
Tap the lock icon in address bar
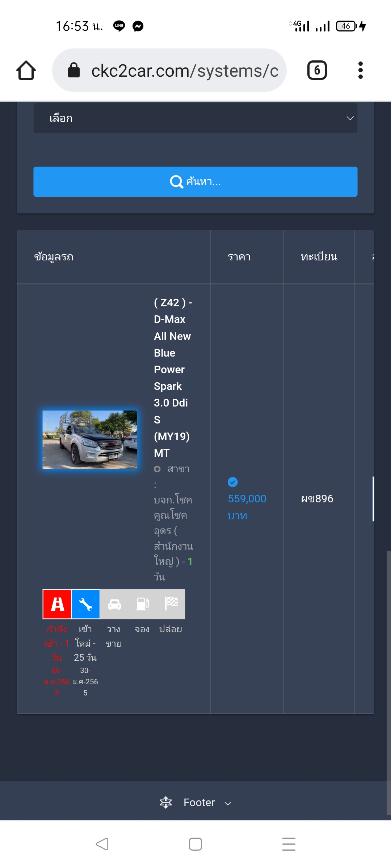74,70
